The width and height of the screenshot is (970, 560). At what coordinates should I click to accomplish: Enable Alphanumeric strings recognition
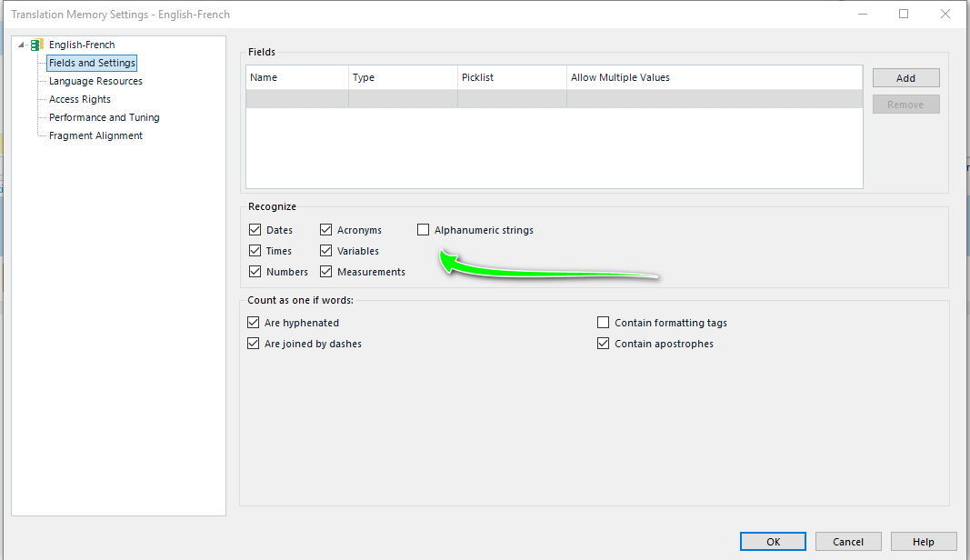click(423, 230)
